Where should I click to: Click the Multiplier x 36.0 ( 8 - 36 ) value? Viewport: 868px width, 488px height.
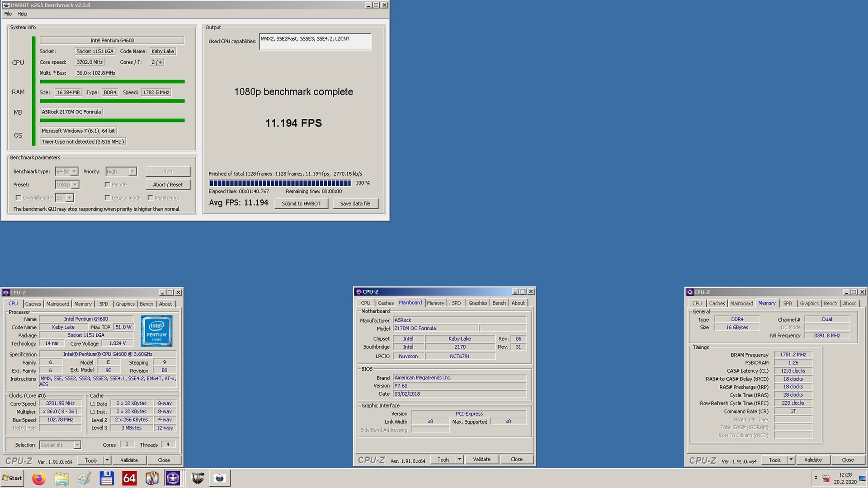point(60,412)
